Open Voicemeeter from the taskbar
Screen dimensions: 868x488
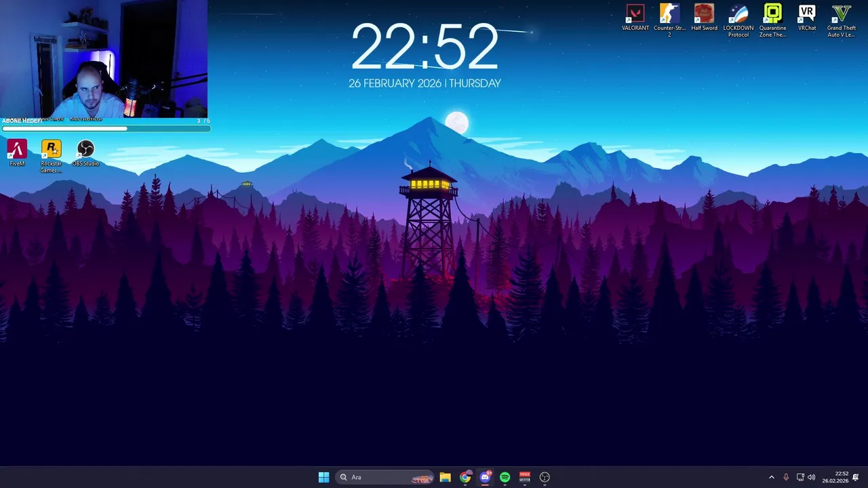[x=524, y=477]
